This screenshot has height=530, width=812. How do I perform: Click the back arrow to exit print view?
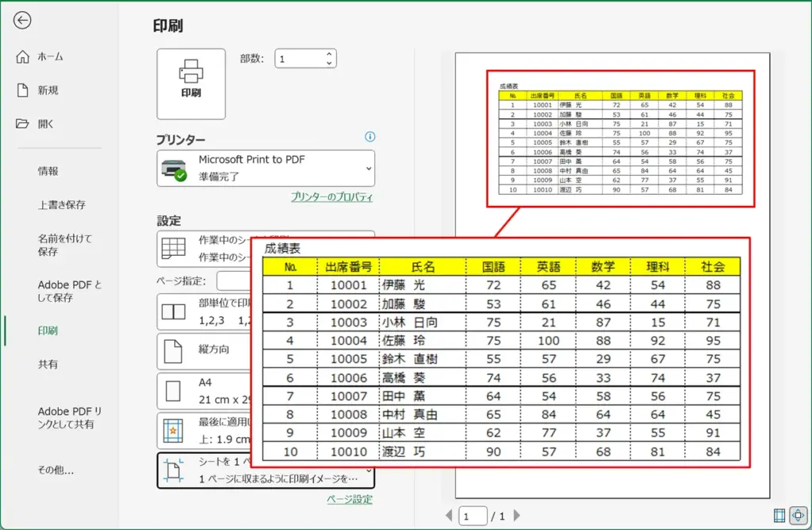24,20
